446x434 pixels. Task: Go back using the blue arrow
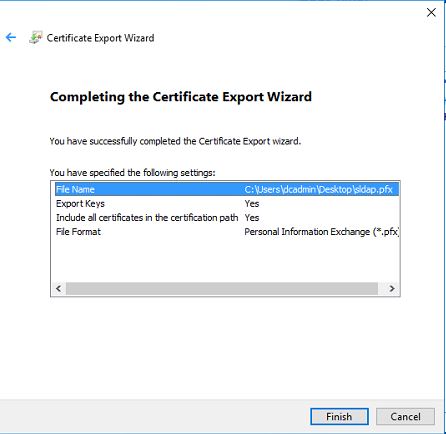point(11,37)
